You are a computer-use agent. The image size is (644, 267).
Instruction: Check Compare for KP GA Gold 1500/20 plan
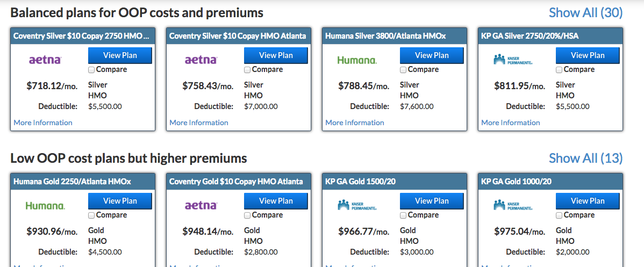pyautogui.click(x=403, y=215)
